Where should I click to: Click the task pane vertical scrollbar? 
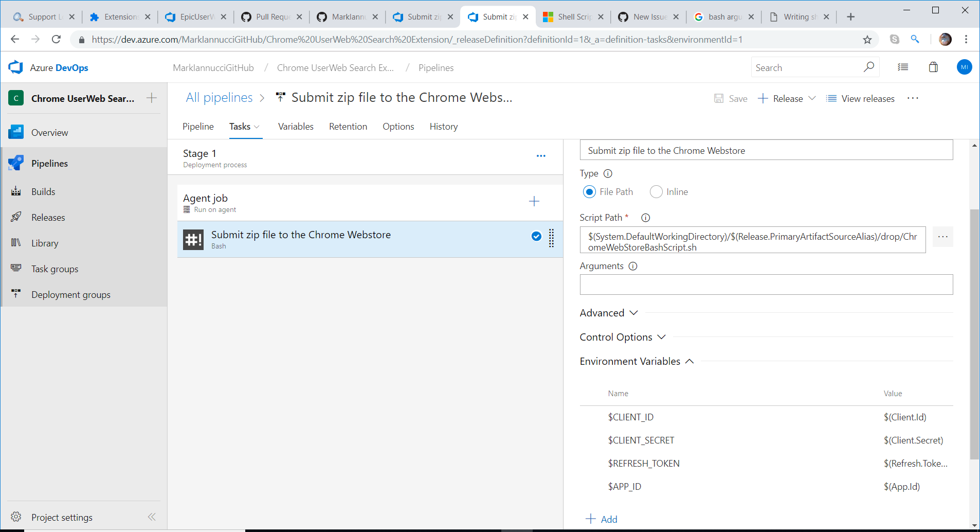[974, 334]
